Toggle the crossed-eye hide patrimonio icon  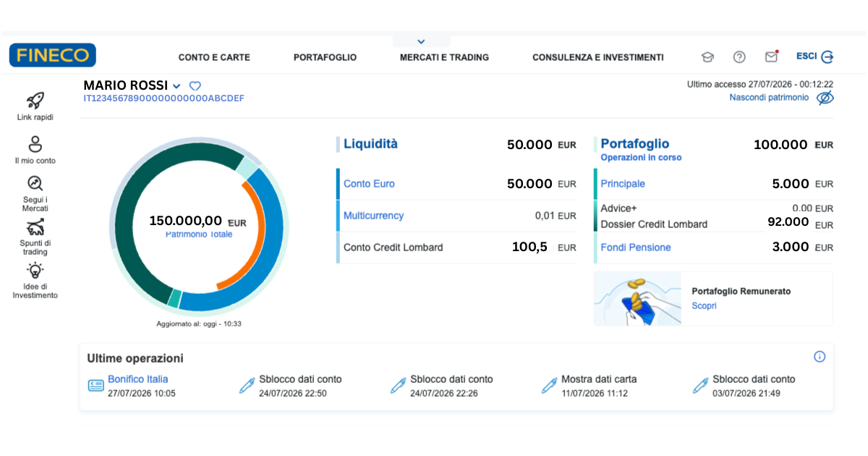click(825, 98)
